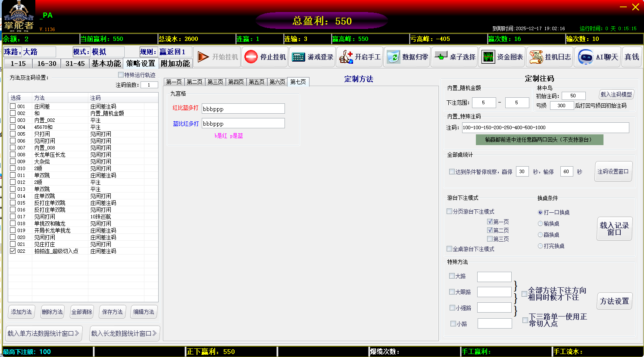Image resolution: width=644 pixels, height=357 pixels.
Task: Select the 输换桌 radio option
Action: click(x=540, y=224)
